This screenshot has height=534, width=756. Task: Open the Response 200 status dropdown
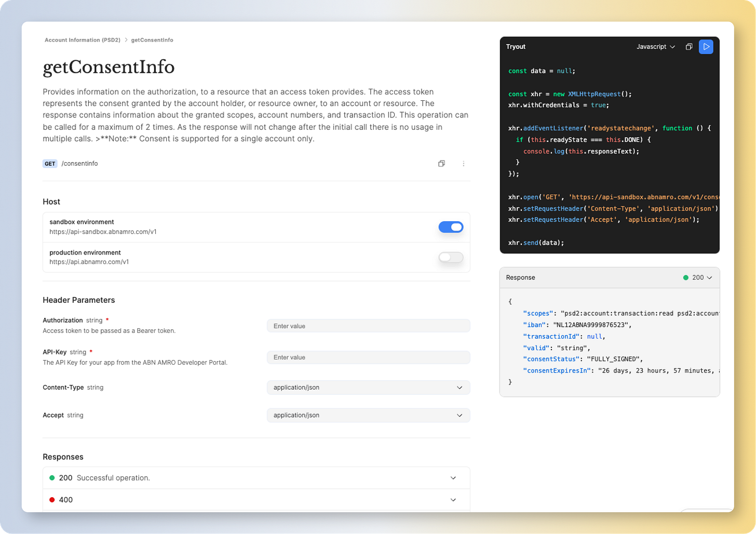[x=698, y=277]
